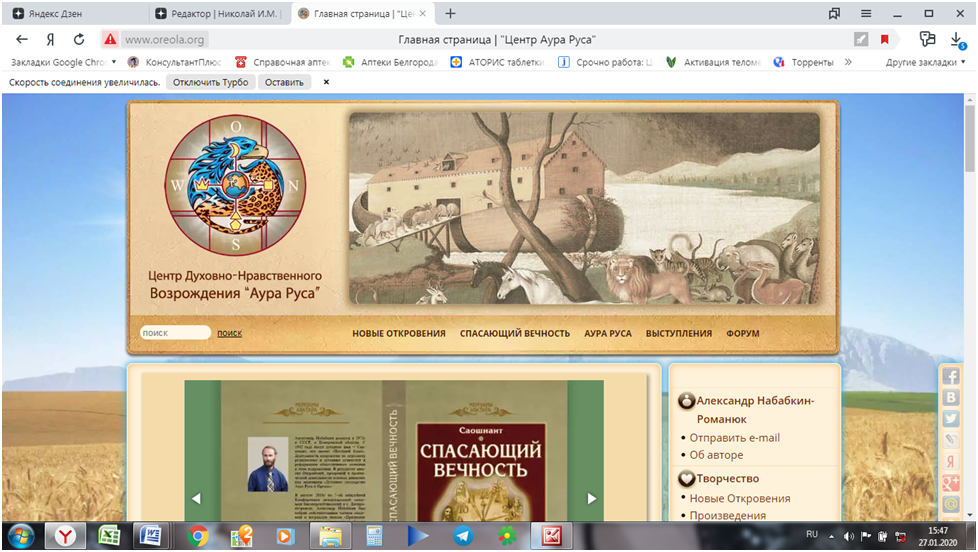Open КонсультантПлюс bookmark

coord(175,62)
